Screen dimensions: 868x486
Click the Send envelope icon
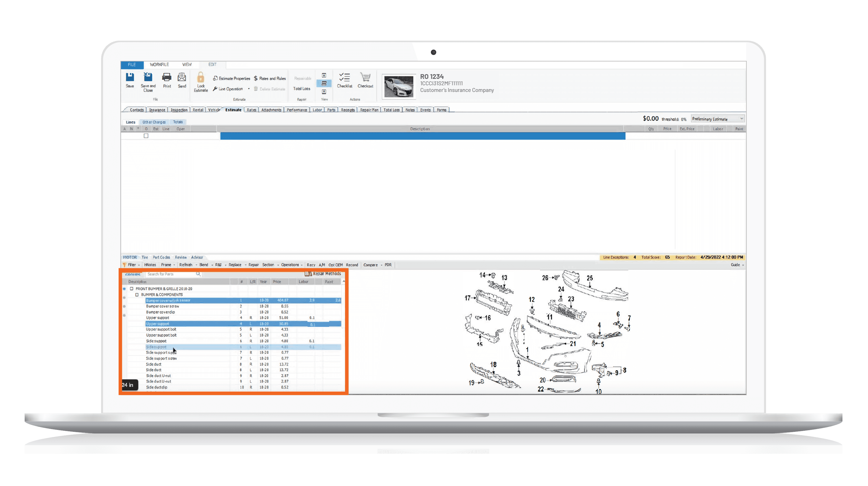(x=182, y=77)
